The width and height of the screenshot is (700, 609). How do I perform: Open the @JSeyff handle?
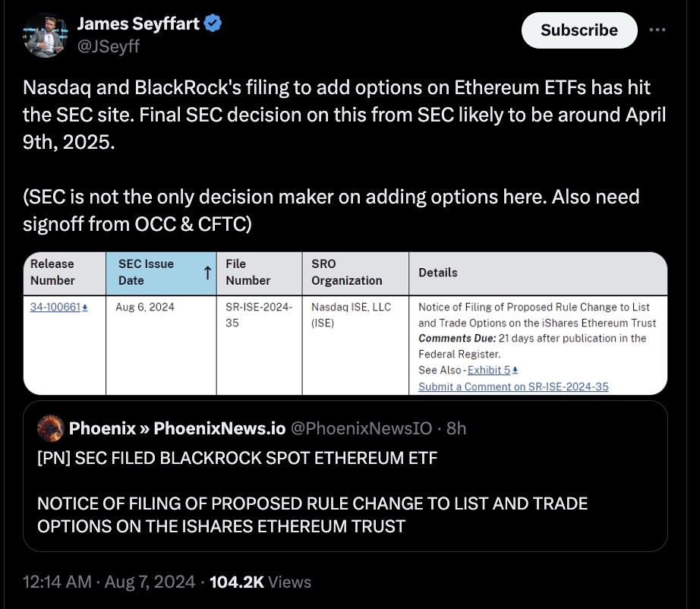108,46
